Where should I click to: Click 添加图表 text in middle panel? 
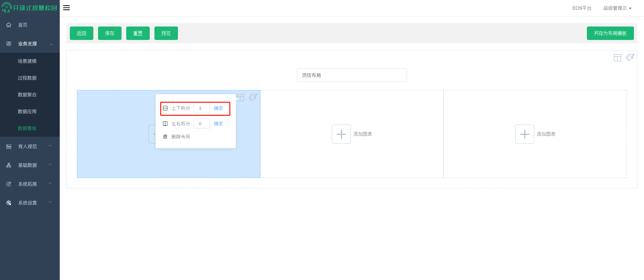pyautogui.click(x=363, y=134)
